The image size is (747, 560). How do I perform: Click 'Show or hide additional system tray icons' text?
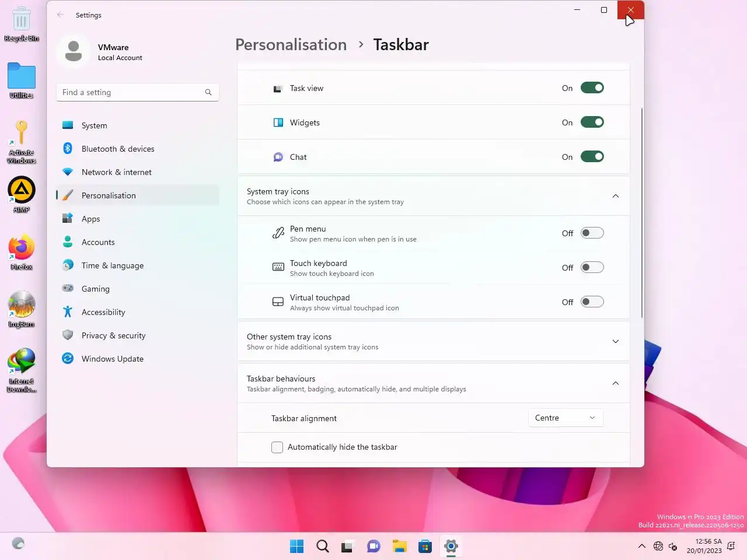pos(312,347)
